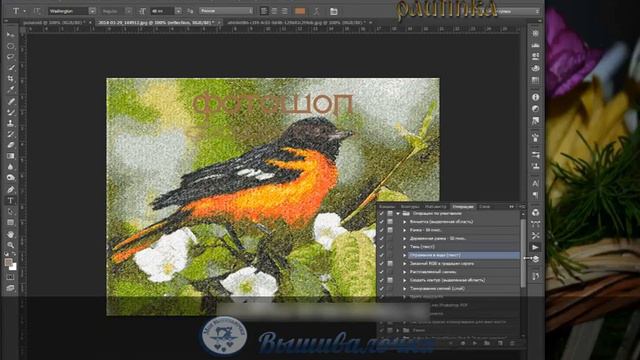
Task: Select the Healing Brush tool
Action: coord(11,101)
